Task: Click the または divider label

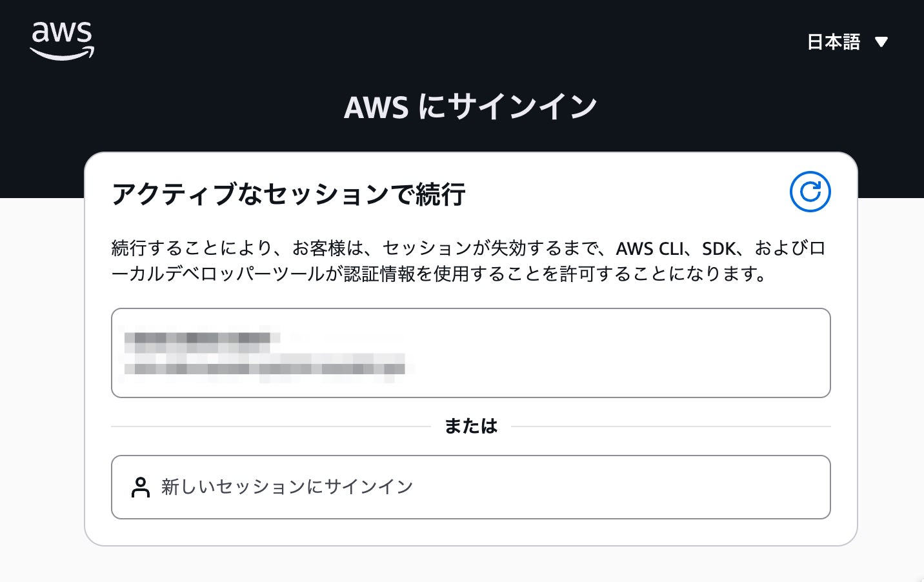Action: [x=470, y=426]
